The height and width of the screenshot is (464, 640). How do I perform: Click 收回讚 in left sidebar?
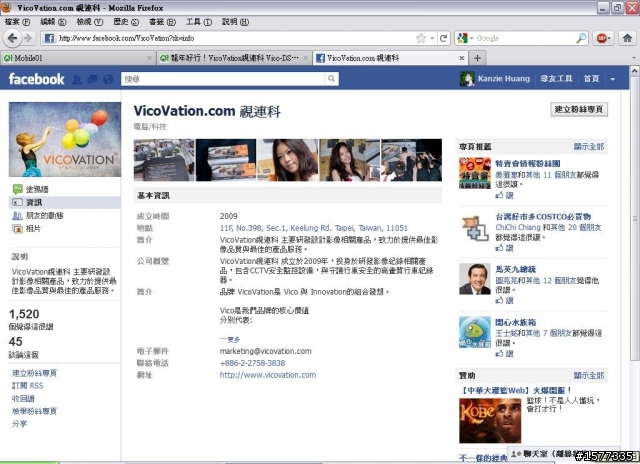[x=23, y=399]
